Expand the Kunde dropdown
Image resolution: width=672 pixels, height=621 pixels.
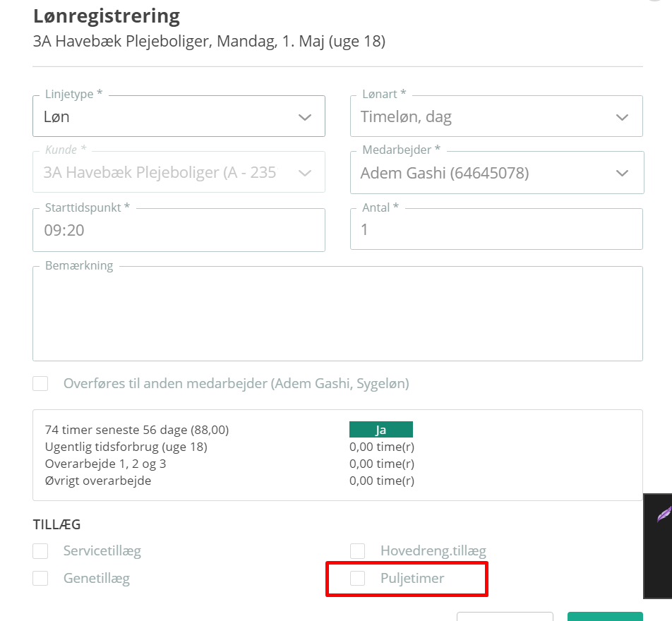179,172
